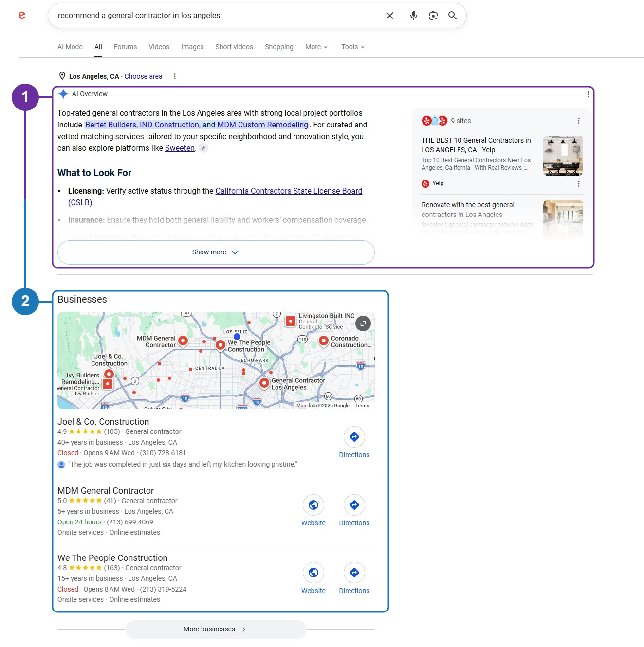
Task: Open More businesses list
Action: click(216, 629)
